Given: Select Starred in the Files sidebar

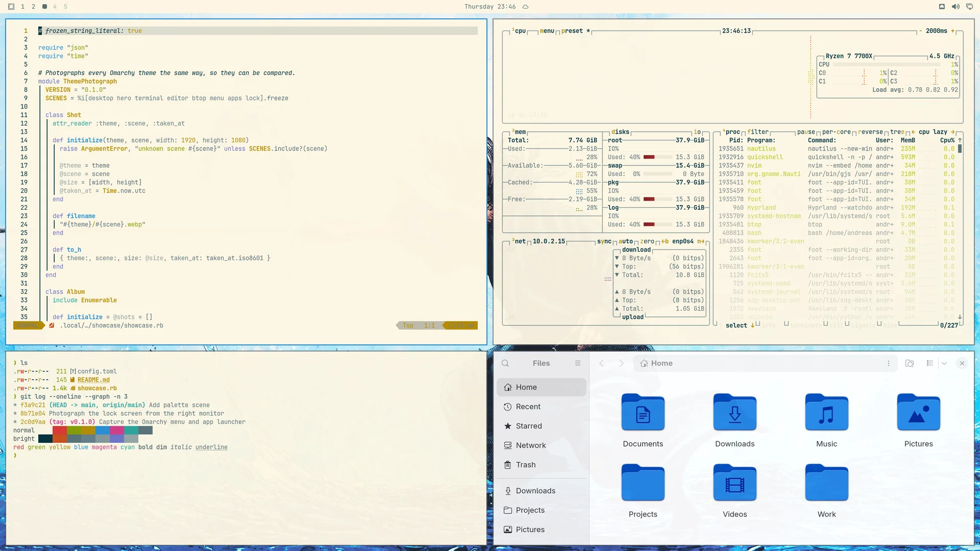Looking at the screenshot, I should (x=542, y=426).
